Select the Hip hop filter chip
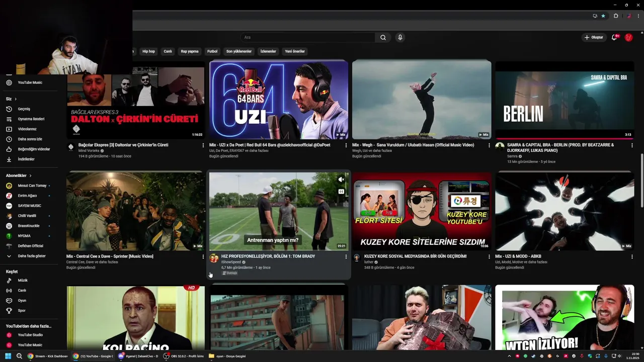The image size is (644, 362). click(148, 51)
